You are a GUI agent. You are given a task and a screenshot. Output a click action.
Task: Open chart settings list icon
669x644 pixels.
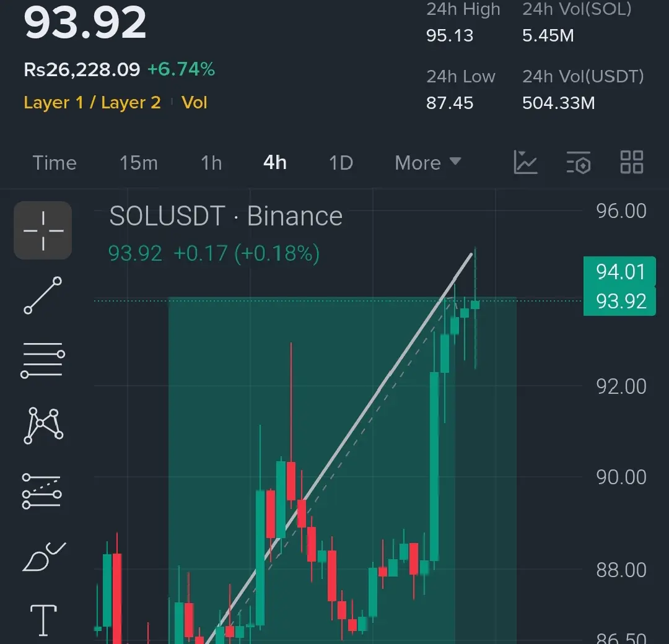point(579,162)
